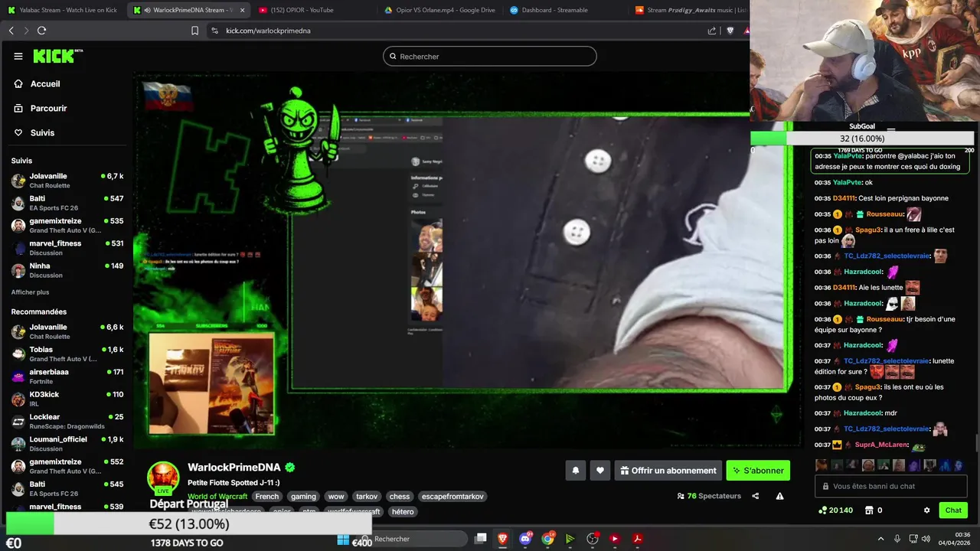The height and width of the screenshot is (551, 980).
Task: Expand followed list with Afficher plus
Action: [x=30, y=292]
